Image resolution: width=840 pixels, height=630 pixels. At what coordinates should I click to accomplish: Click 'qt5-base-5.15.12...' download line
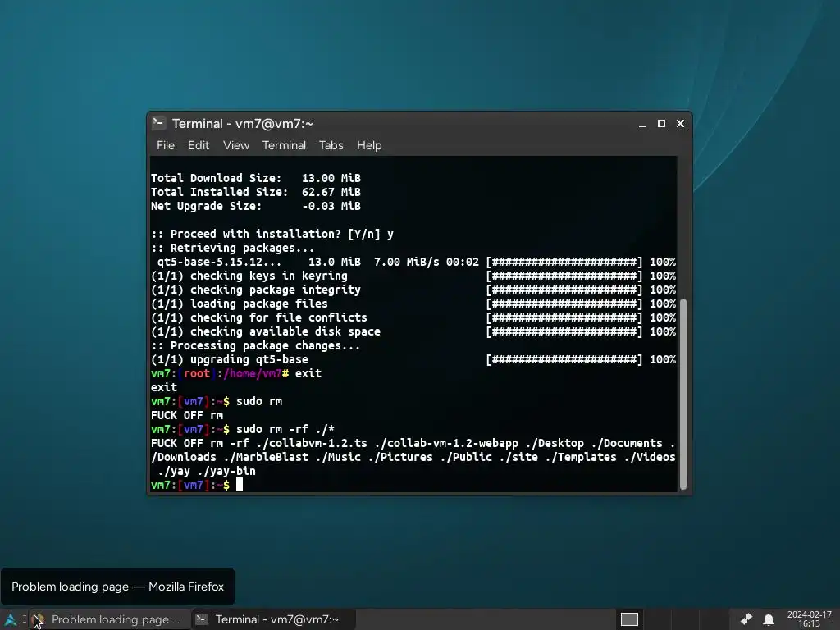[413, 262]
